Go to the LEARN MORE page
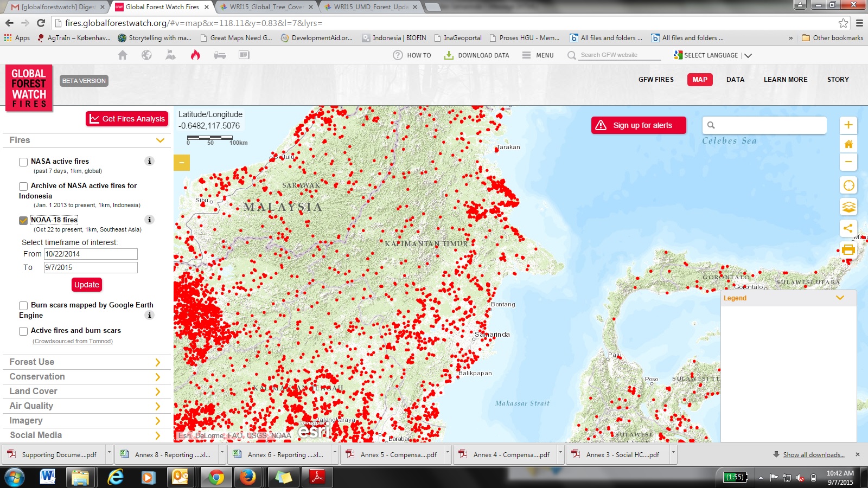The image size is (868, 488). coord(785,80)
